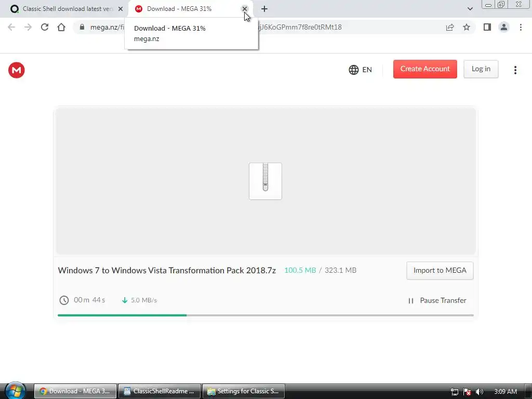Click the Action Center flag tray icon

click(x=467, y=392)
